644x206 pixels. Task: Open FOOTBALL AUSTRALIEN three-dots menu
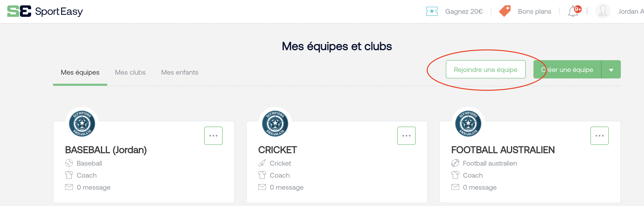(599, 136)
